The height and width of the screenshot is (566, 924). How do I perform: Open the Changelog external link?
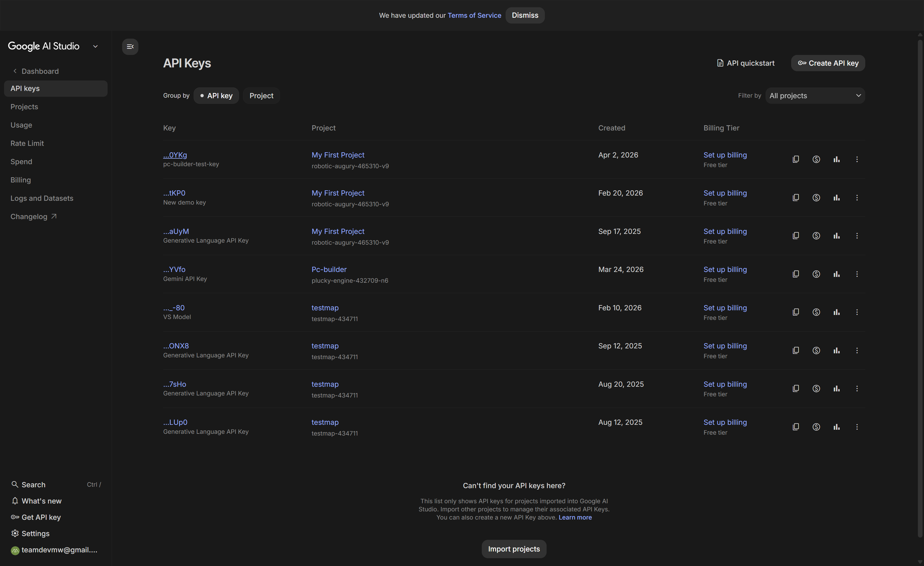point(56,217)
